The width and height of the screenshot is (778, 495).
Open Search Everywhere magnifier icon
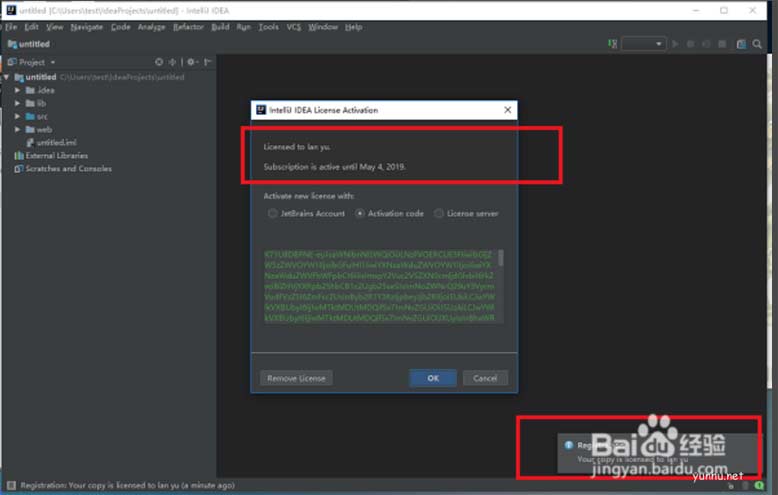(x=757, y=44)
